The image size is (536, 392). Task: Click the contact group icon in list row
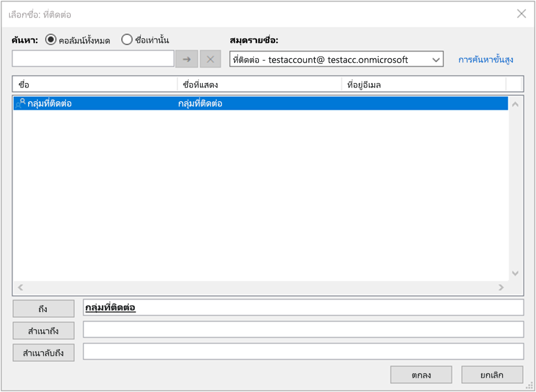[x=20, y=103]
